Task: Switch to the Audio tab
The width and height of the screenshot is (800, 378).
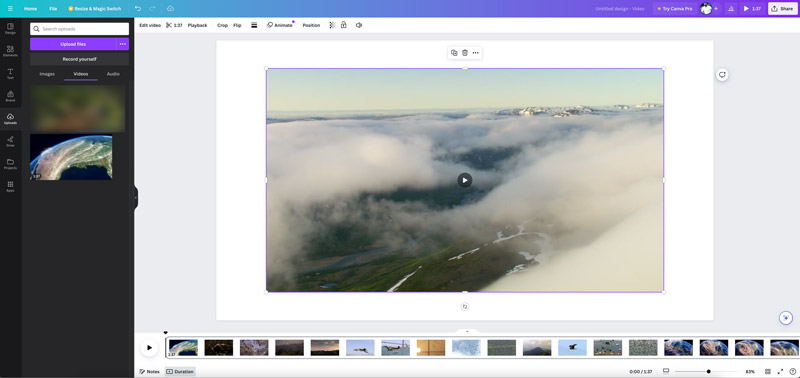Action: coord(113,74)
